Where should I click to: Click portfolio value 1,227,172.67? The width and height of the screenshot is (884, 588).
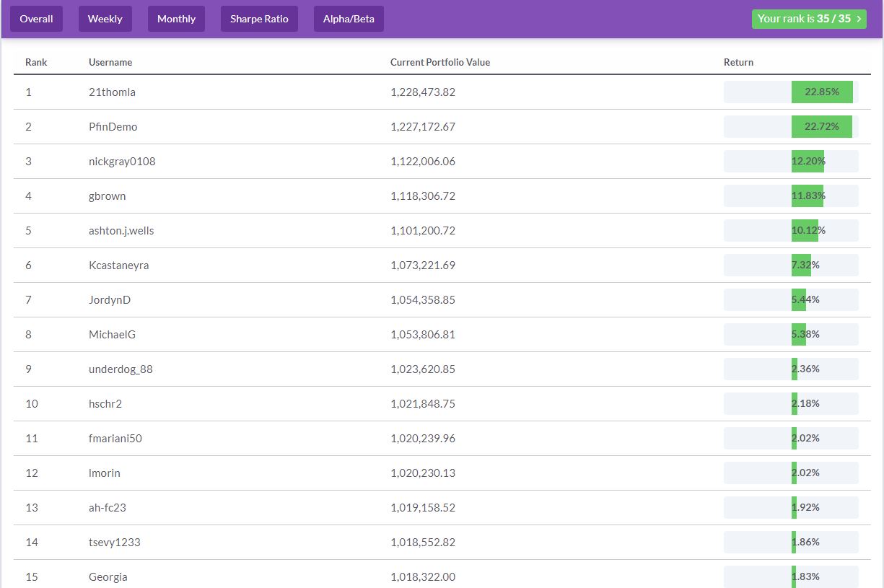pyautogui.click(x=423, y=127)
